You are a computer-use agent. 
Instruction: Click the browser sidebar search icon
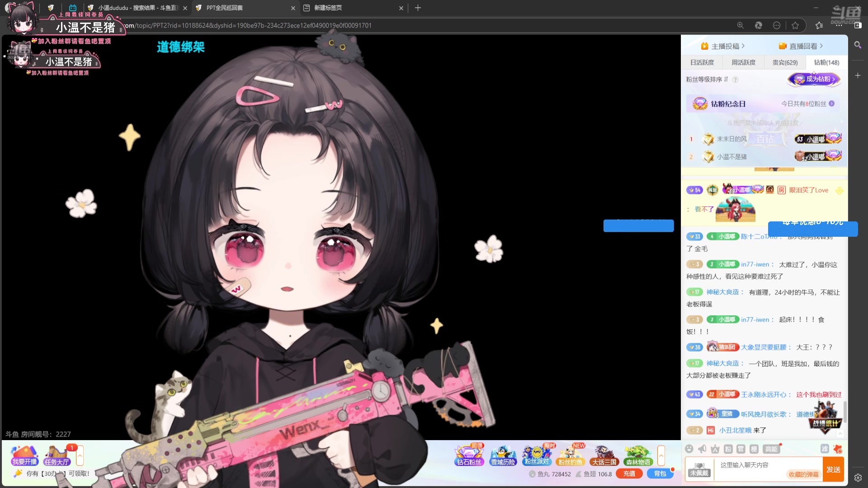[x=858, y=45]
